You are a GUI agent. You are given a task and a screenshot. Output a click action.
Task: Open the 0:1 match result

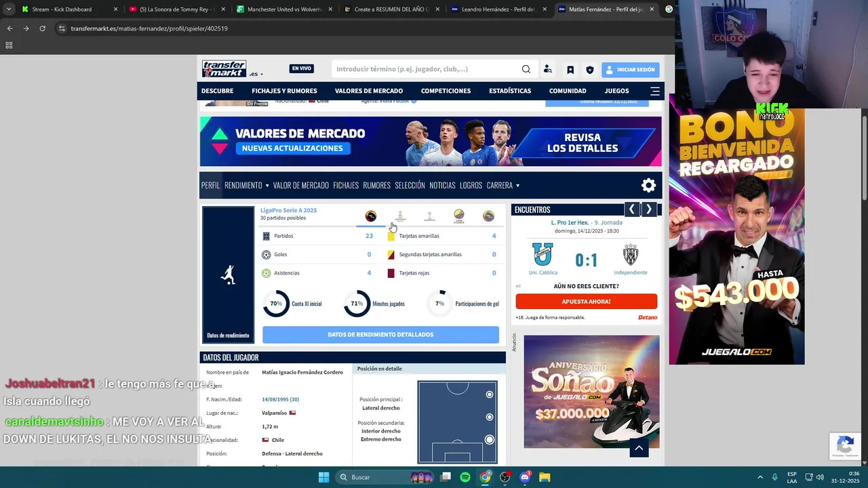click(x=586, y=260)
